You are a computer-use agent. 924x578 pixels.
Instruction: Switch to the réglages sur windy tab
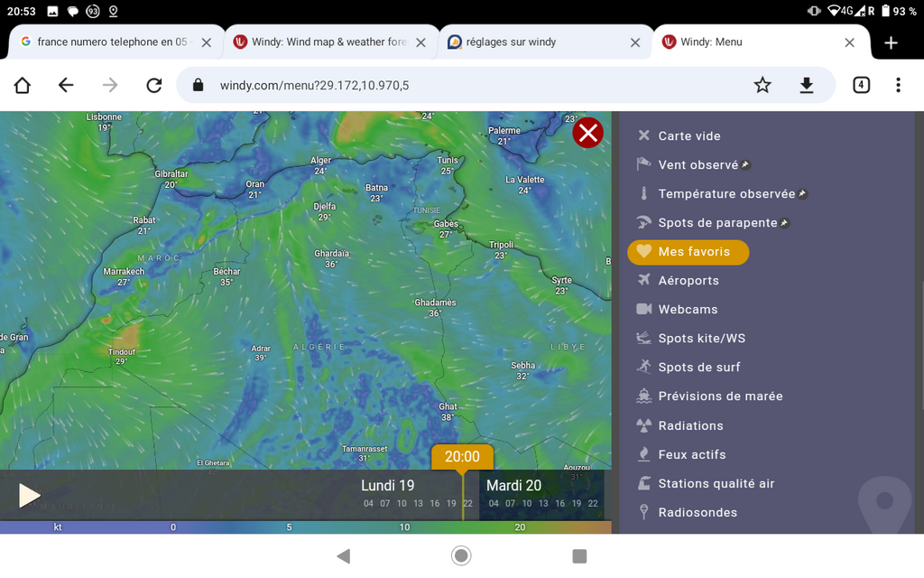coord(544,42)
